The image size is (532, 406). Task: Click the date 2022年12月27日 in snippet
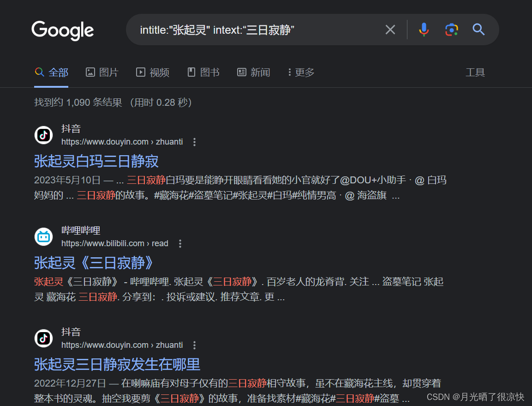[x=70, y=383]
